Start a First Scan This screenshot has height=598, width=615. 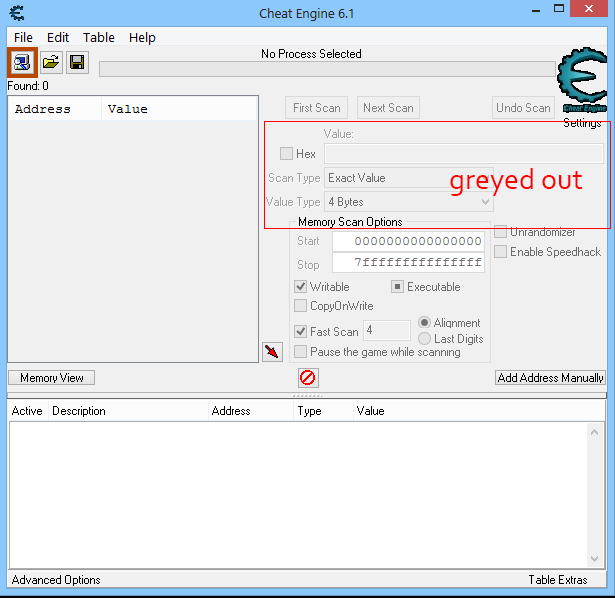pyautogui.click(x=317, y=107)
